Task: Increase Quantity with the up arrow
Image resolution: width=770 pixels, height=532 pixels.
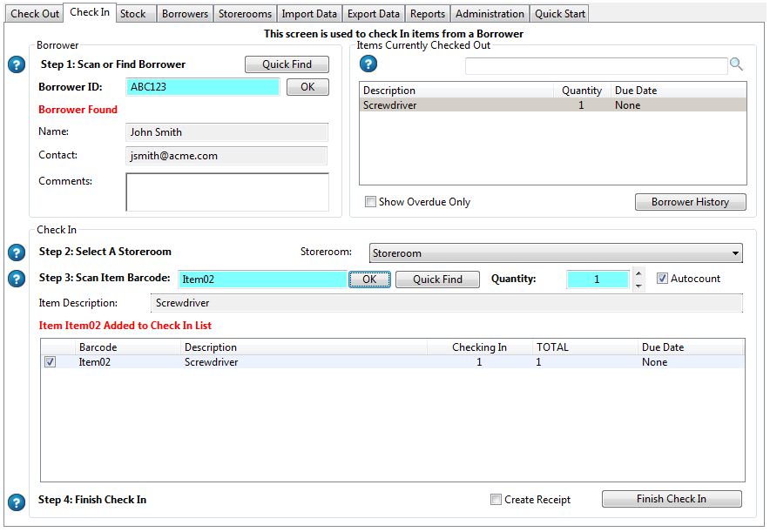Action: 638,273
